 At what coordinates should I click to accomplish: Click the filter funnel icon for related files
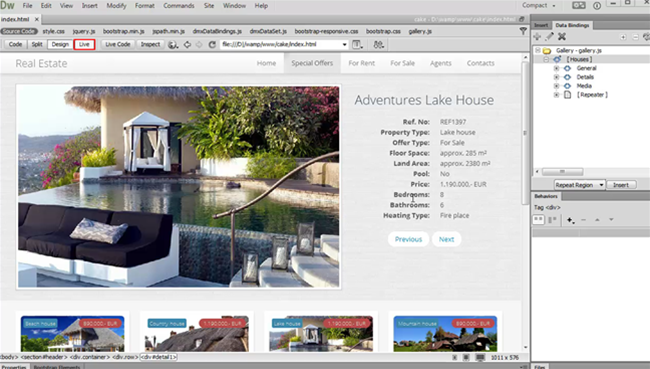[523, 31]
